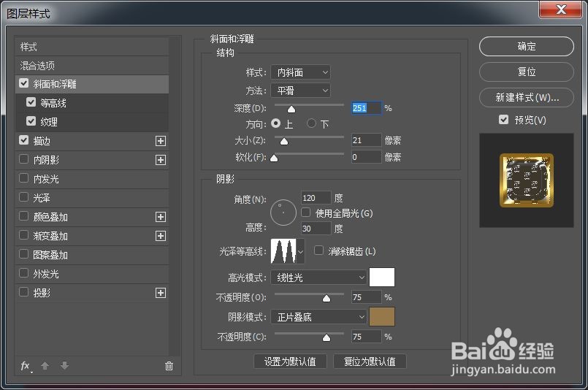Open the fx effects menu icon
The width and height of the screenshot is (588, 390).
[x=26, y=366]
